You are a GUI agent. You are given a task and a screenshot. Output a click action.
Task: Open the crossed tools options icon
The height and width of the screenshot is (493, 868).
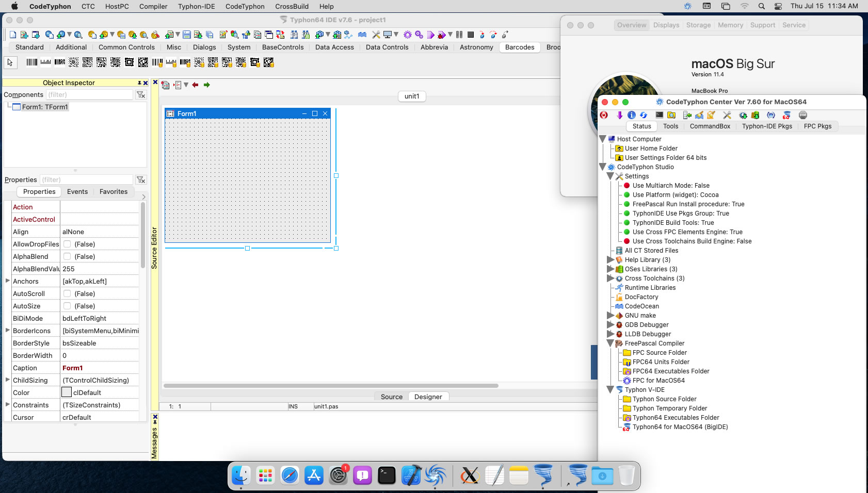pyautogui.click(x=376, y=35)
